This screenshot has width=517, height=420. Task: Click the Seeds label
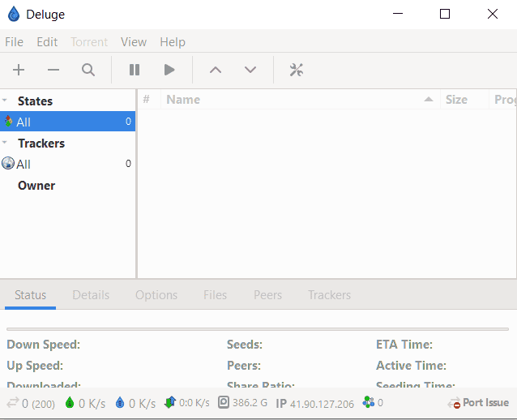[245, 345]
